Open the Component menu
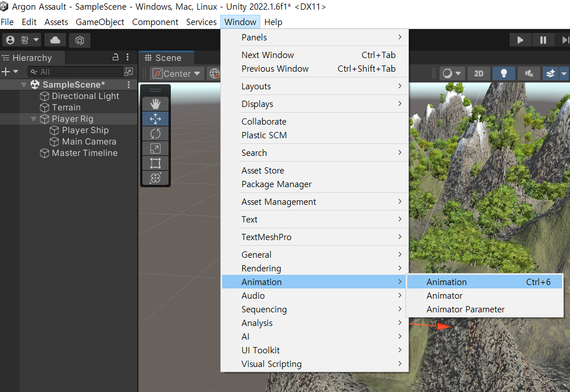570x392 pixels. [x=155, y=22]
